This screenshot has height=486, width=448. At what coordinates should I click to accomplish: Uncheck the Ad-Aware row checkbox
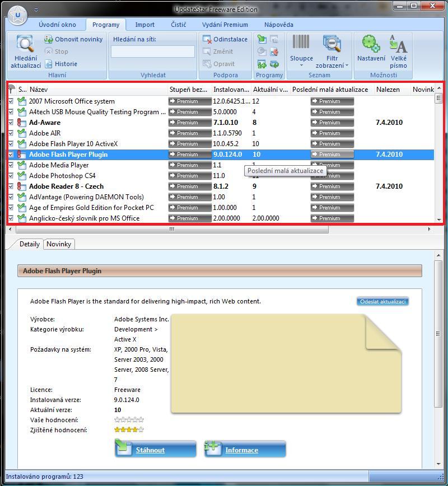[x=11, y=123]
